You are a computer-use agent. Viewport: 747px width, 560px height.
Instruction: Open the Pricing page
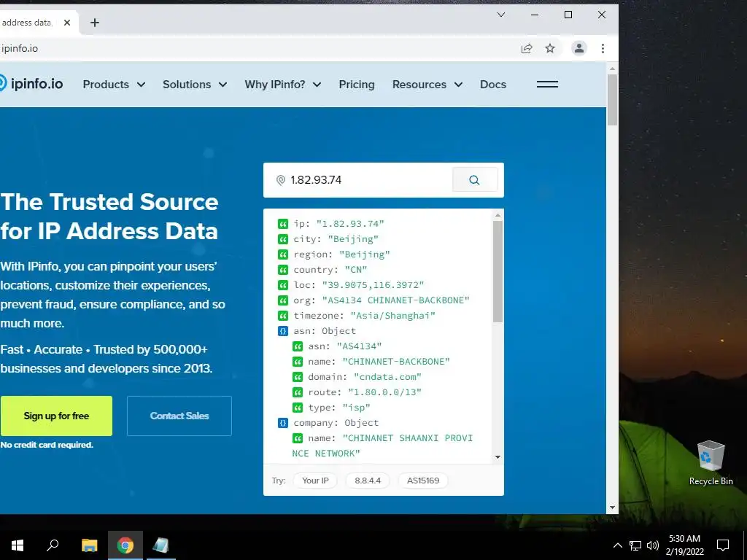coord(357,85)
